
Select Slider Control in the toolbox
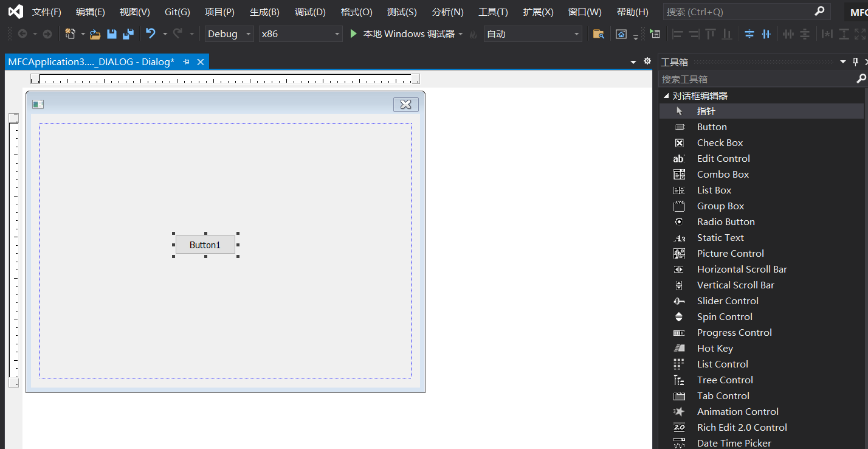pyautogui.click(x=727, y=301)
